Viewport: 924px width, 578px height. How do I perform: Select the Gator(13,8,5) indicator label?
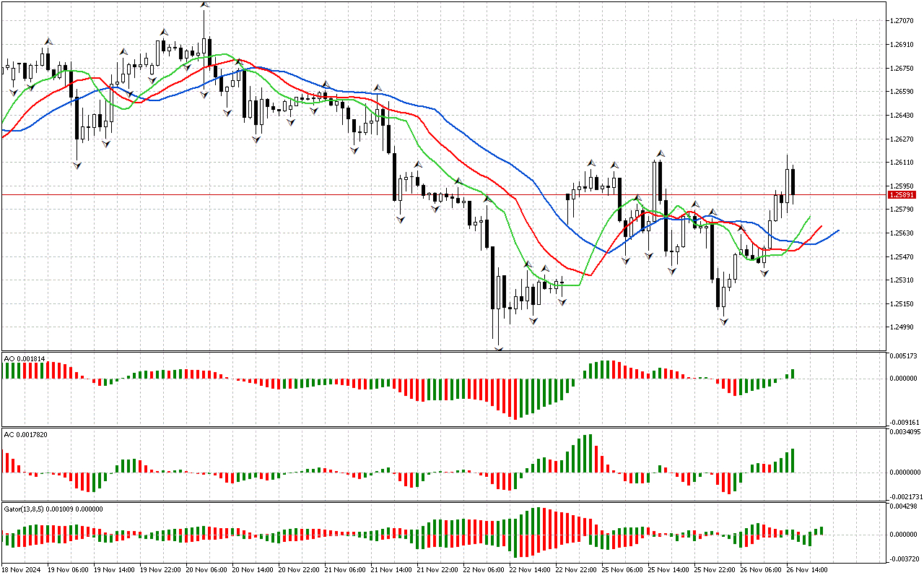53,509
